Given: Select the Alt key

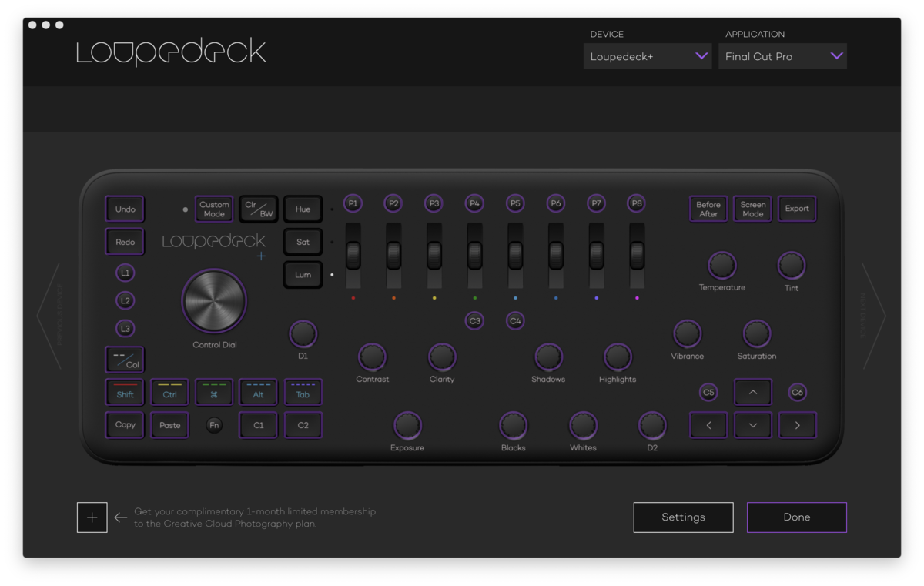Looking at the screenshot, I should tap(259, 393).
